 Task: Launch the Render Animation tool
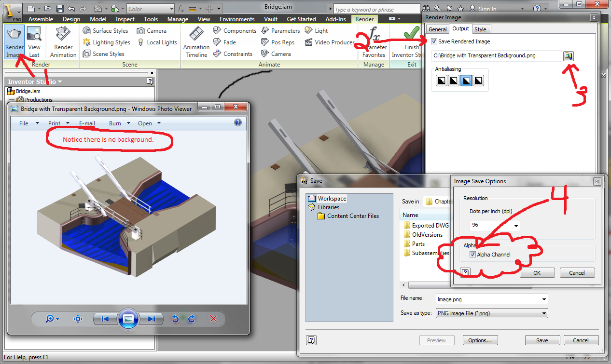coord(63,42)
